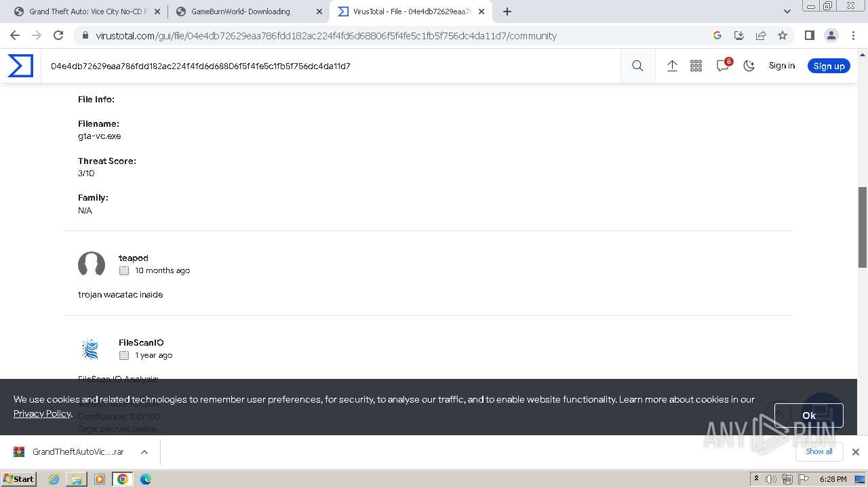Screen dimensions: 868x488
Task: Go forward in browser history
Action: 37,35
